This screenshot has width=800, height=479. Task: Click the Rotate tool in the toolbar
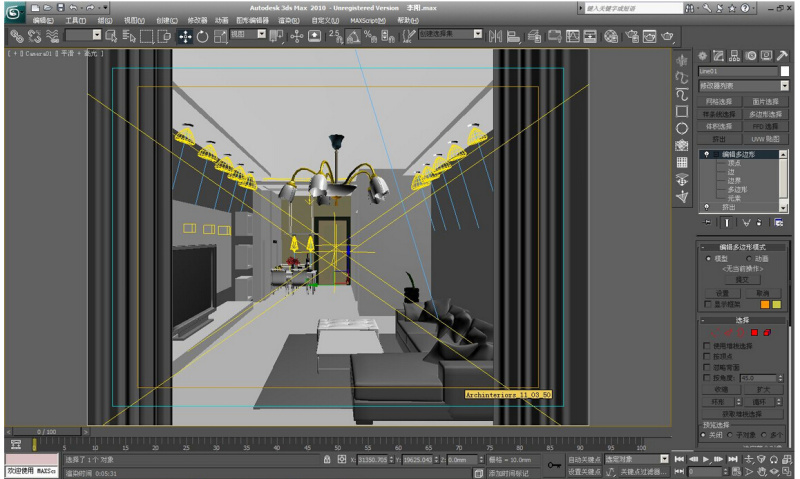(202, 35)
